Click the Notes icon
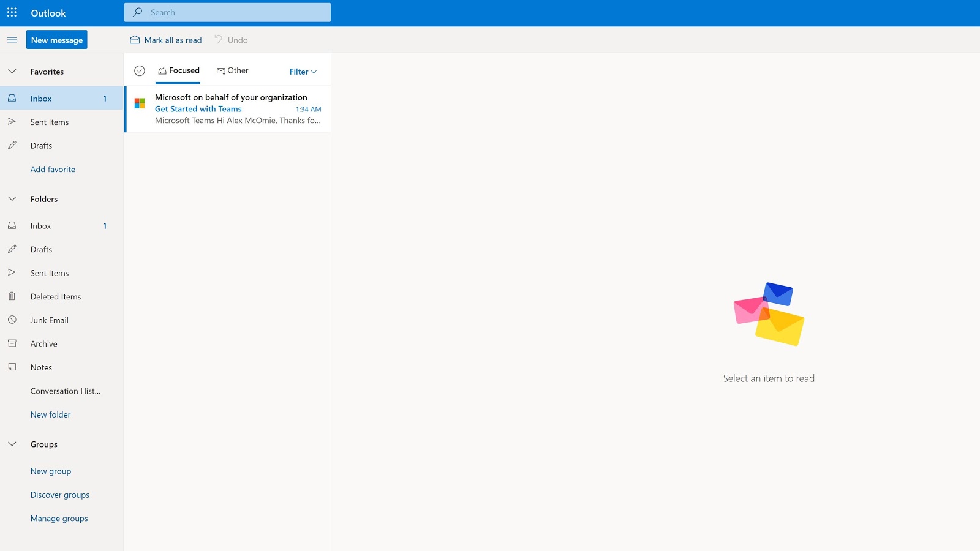This screenshot has height=551, width=980. tap(12, 367)
